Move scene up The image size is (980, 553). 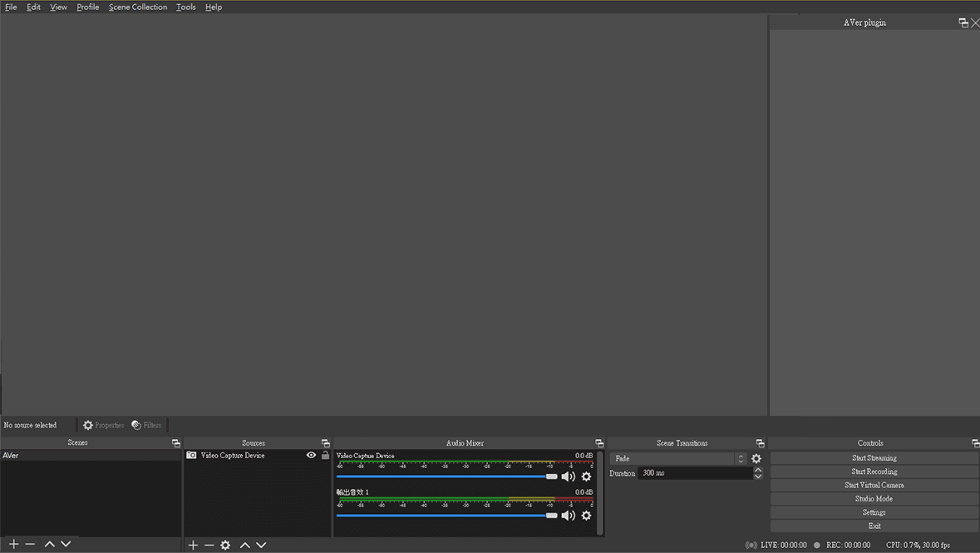[x=49, y=544]
